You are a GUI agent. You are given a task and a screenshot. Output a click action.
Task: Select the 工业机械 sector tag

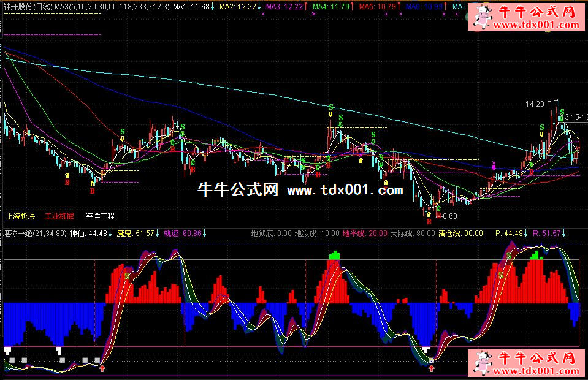59,216
